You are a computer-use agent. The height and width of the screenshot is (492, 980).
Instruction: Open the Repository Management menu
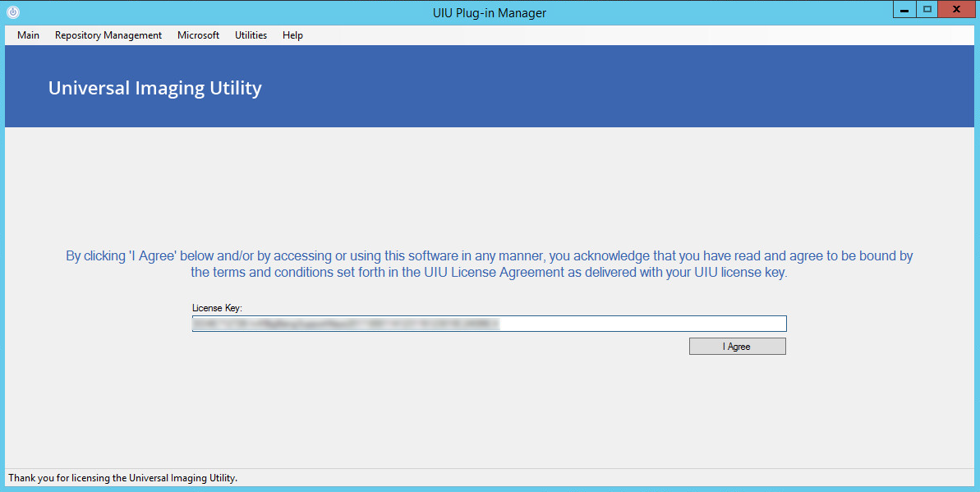(108, 35)
